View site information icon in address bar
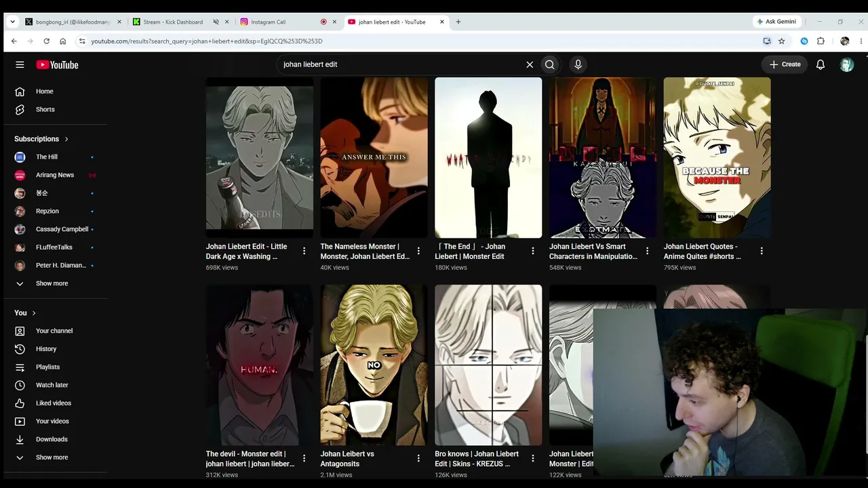Screen dimensions: 868x488 pyautogui.click(x=82, y=41)
